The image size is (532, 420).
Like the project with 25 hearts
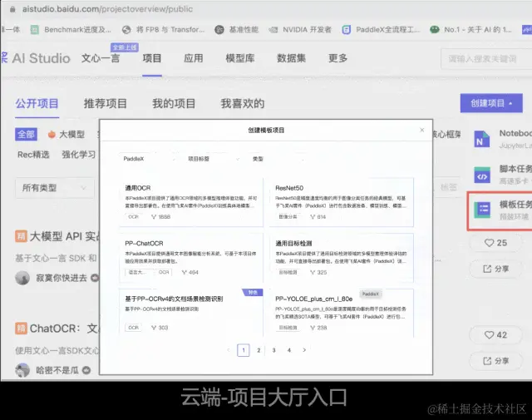click(x=495, y=243)
